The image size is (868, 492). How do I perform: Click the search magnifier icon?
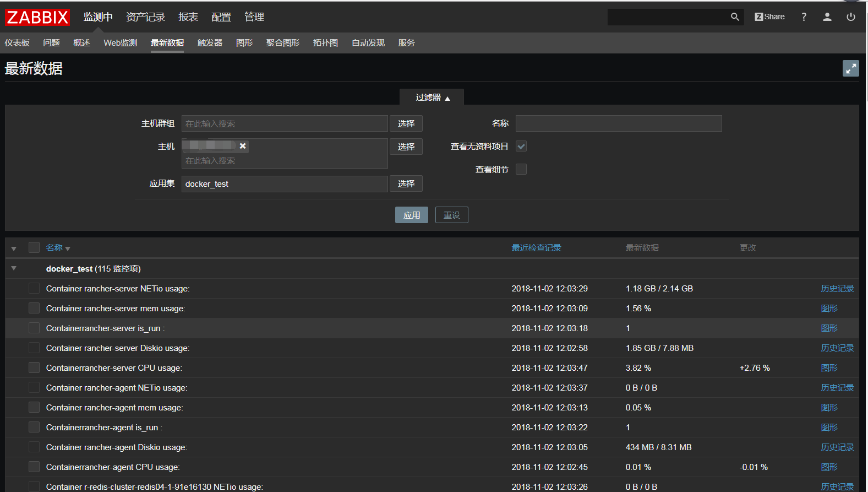(x=735, y=17)
